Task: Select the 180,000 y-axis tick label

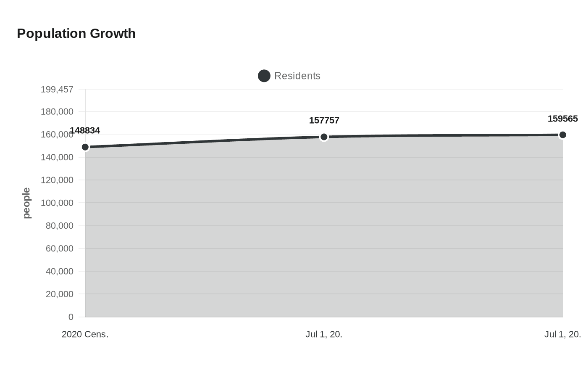Action: (57, 112)
